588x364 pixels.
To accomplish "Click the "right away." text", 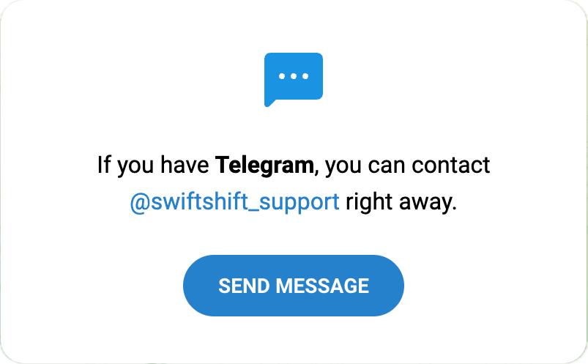I will tap(401, 202).
